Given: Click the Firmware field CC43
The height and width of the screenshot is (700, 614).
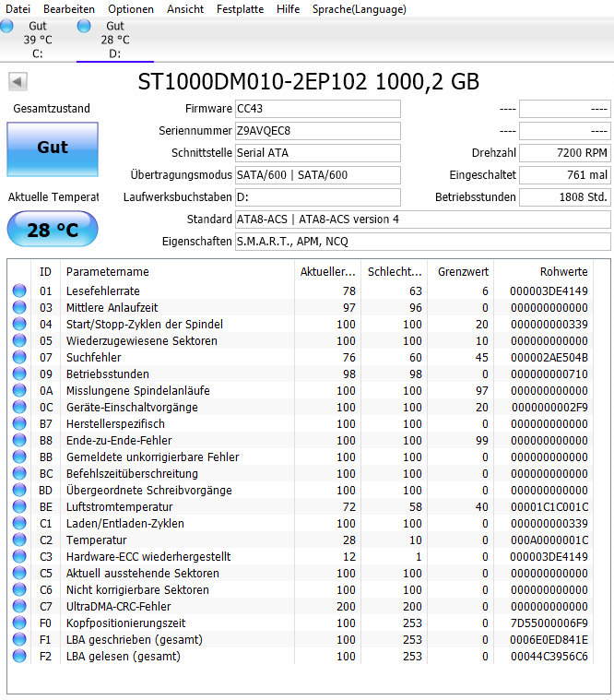Looking at the screenshot, I should 318,109.
